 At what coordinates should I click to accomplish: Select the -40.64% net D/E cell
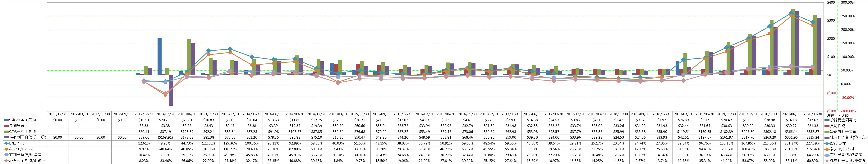pyautogui.click(x=165, y=149)
